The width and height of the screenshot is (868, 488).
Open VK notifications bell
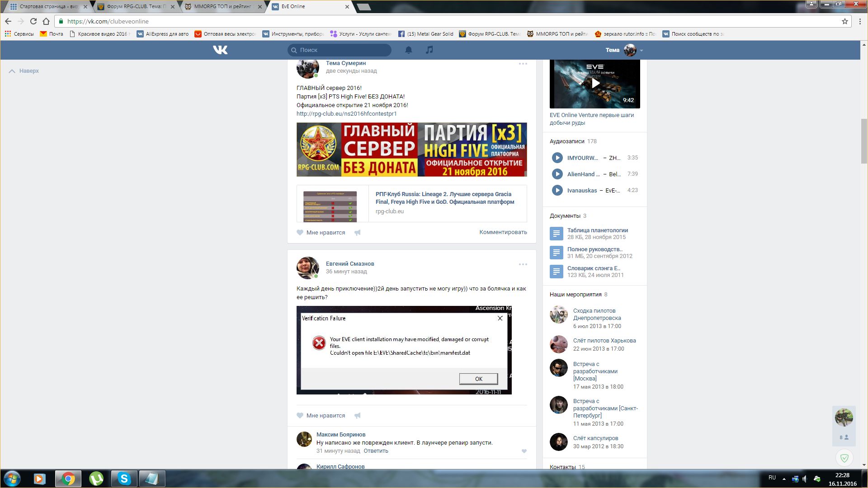pyautogui.click(x=409, y=50)
